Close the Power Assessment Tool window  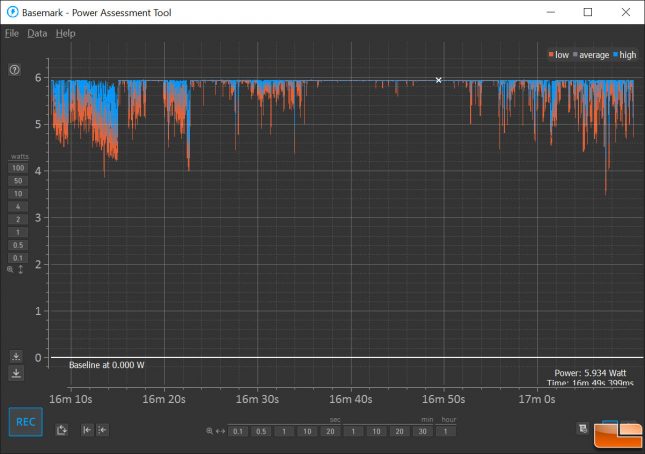point(626,12)
